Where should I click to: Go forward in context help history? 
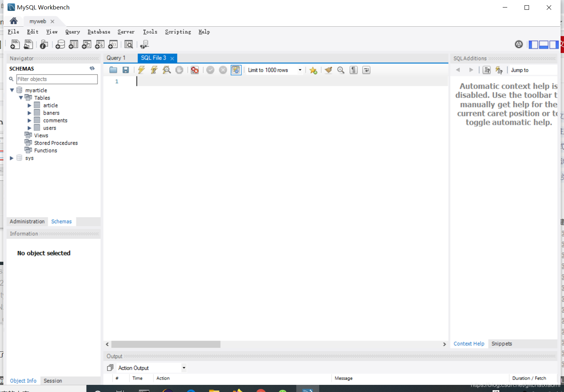click(471, 70)
